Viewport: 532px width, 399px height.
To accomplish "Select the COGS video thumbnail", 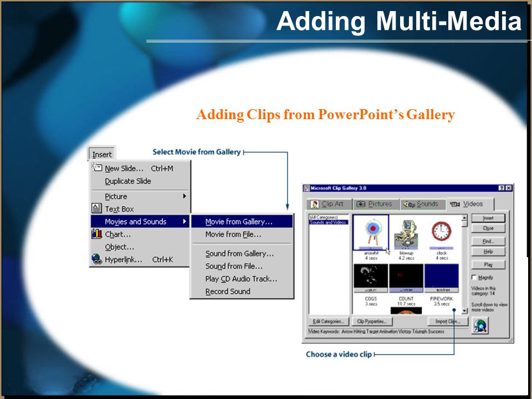I will [x=371, y=278].
